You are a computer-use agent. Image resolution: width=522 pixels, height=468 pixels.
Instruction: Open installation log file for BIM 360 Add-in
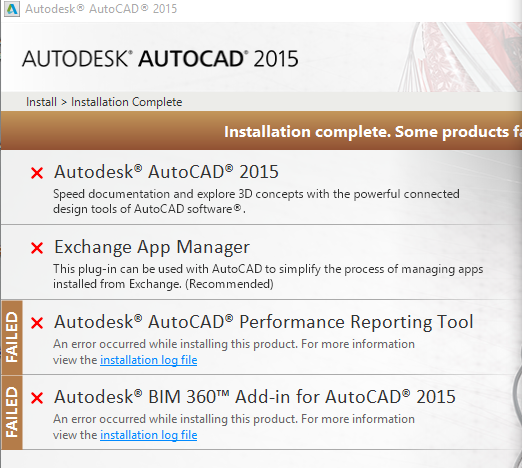click(x=149, y=435)
